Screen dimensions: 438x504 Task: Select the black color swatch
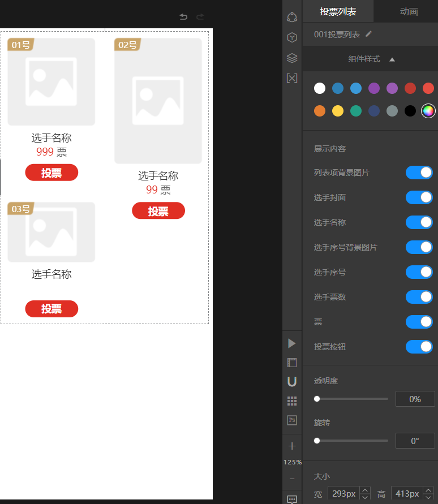pyautogui.click(x=410, y=111)
